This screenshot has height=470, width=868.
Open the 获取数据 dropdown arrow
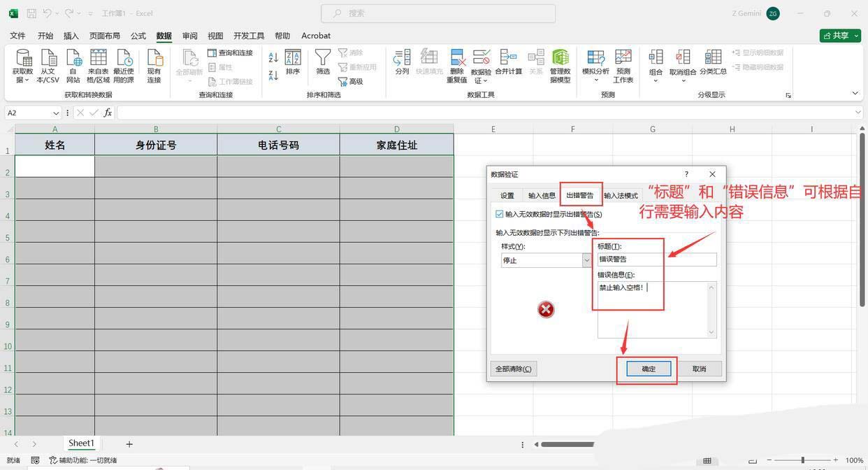tap(26, 80)
